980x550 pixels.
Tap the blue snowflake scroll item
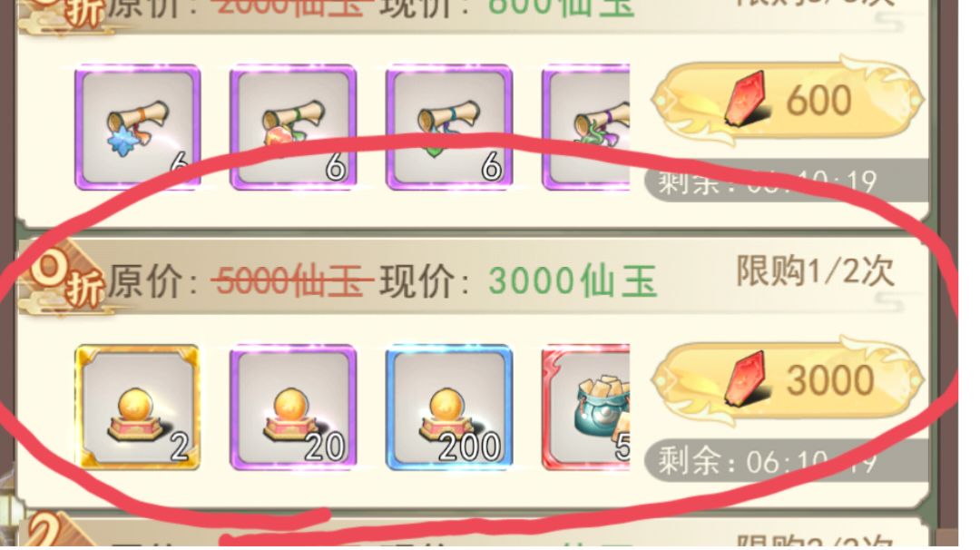click(x=138, y=127)
